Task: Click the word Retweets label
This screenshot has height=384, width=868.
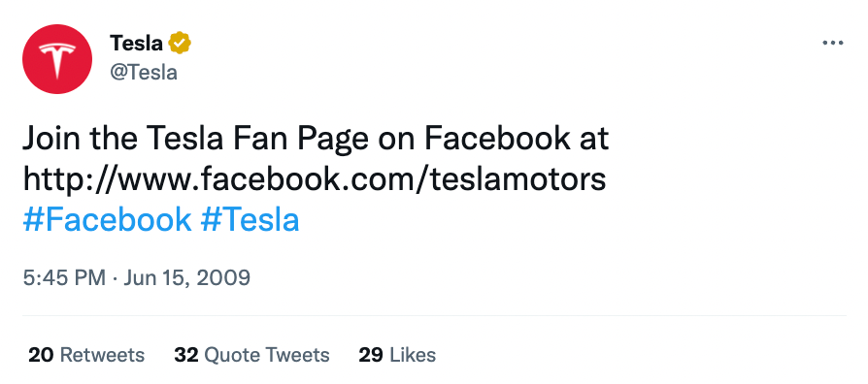Action: coord(102,355)
